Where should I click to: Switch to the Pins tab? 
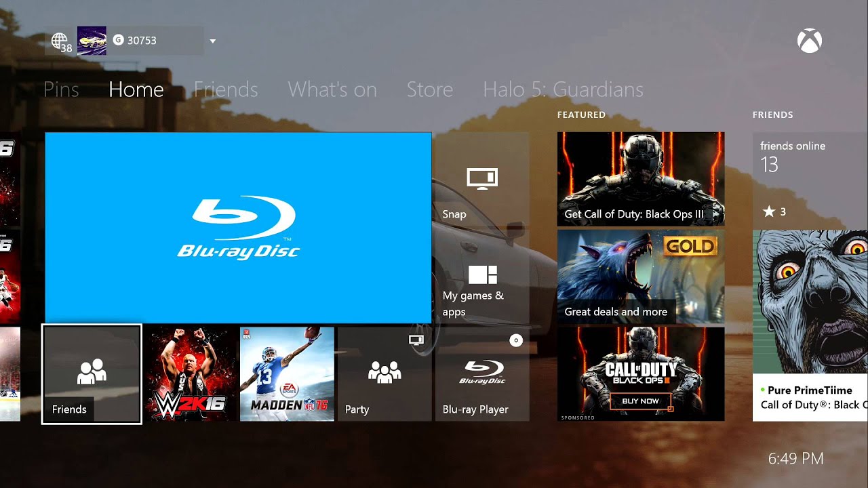[61, 89]
